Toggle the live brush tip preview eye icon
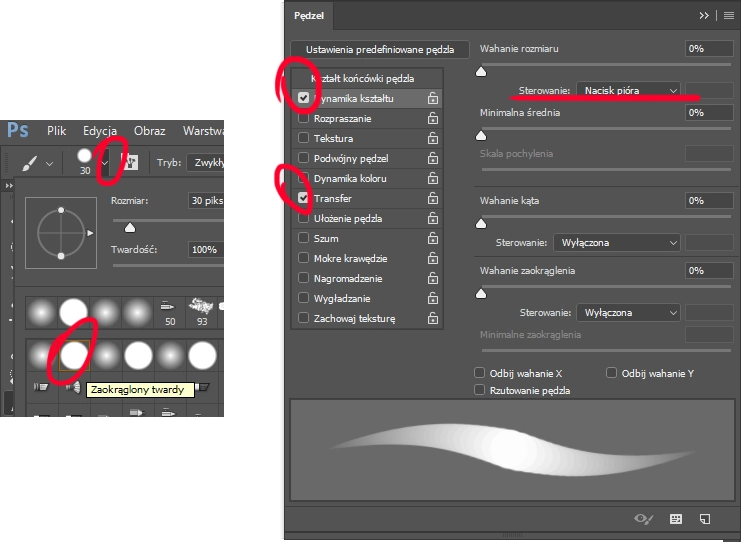The width and height of the screenshot is (741, 542). 644,519
